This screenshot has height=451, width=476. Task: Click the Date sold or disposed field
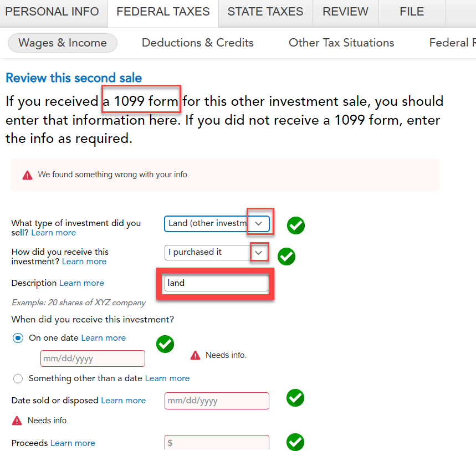[x=217, y=401]
